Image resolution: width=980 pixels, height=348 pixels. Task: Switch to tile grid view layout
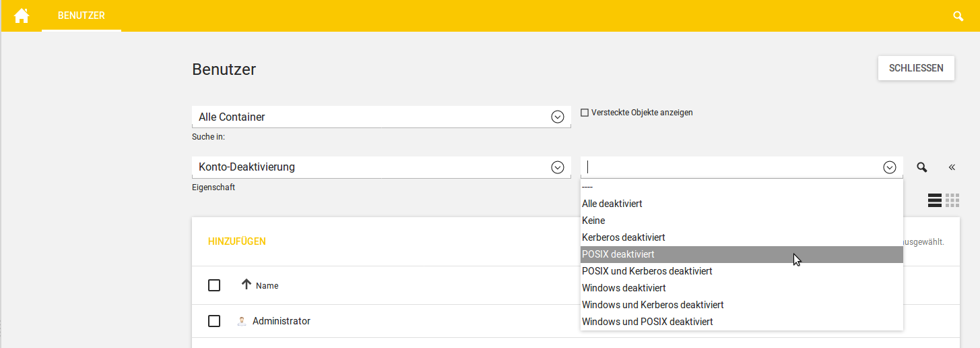952,200
